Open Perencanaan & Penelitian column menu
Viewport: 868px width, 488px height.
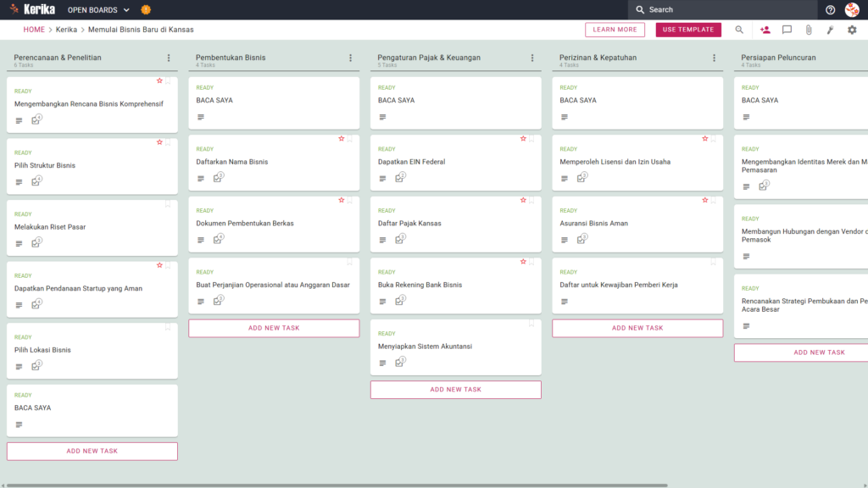click(x=169, y=58)
